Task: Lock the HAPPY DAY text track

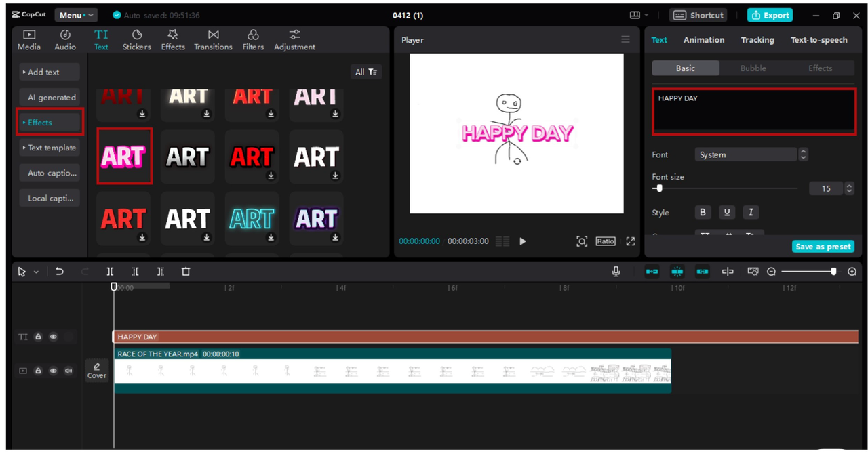Action: click(x=38, y=337)
